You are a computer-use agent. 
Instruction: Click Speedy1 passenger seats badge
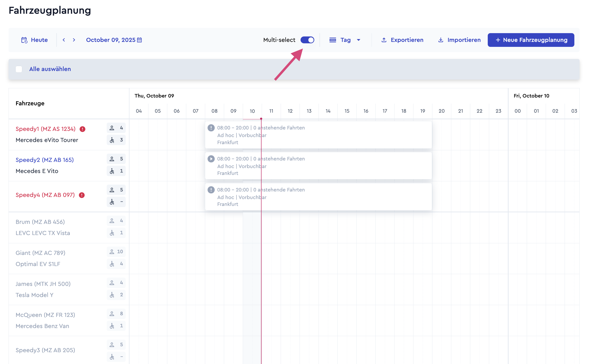click(116, 128)
